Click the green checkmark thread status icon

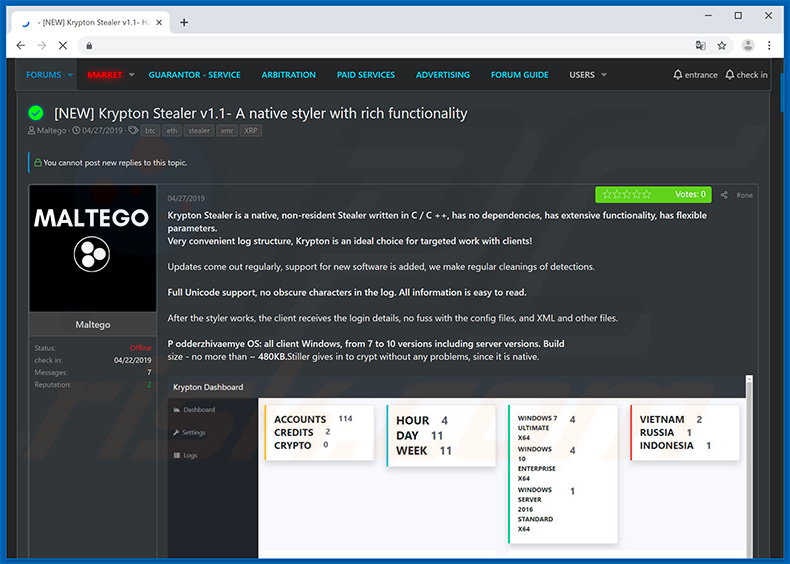(36, 113)
